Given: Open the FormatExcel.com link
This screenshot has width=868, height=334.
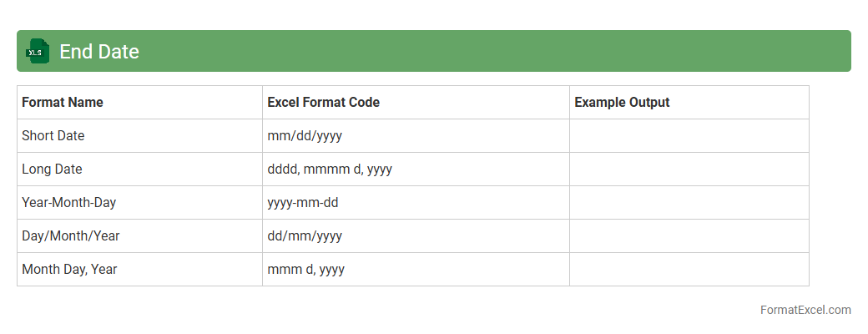Looking at the screenshot, I should pyautogui.click(x=805, y=310).
